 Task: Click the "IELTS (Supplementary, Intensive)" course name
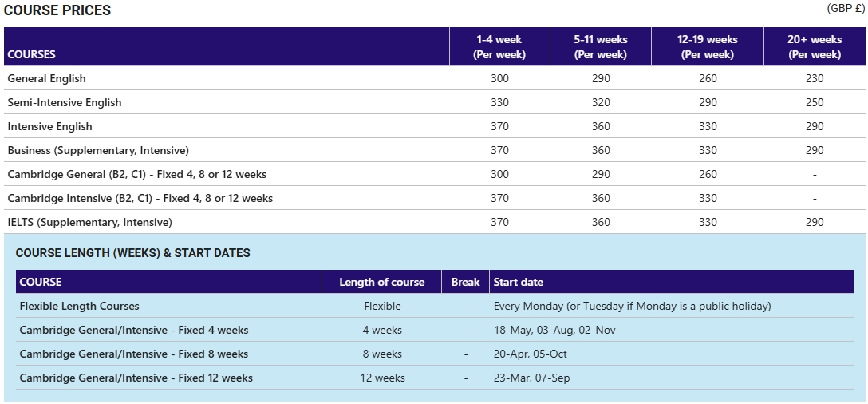tap(89, 223)
